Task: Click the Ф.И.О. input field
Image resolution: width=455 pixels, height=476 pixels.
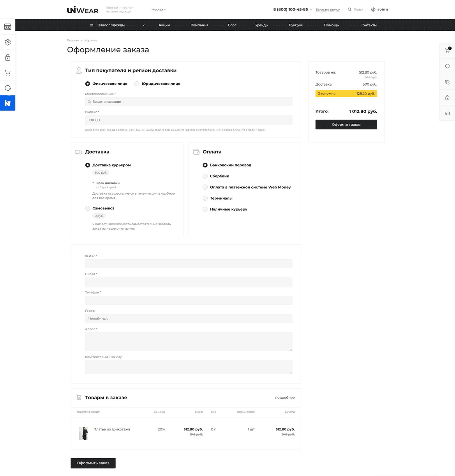Action: pyautogui.click(x=189, y=263)
